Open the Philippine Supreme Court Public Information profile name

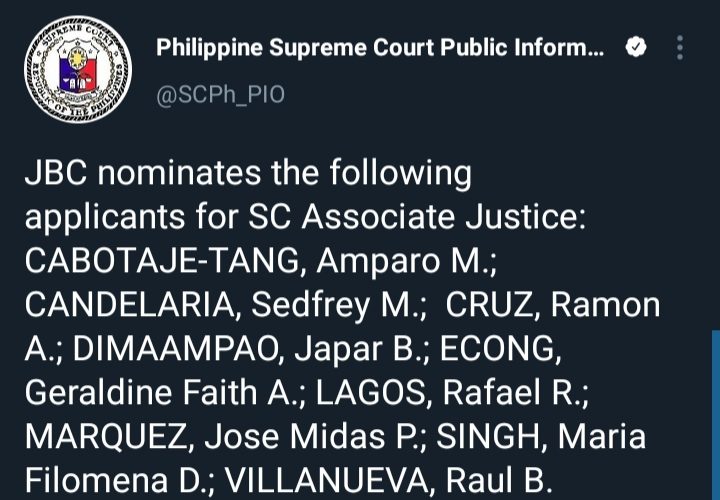pos(380,47)
